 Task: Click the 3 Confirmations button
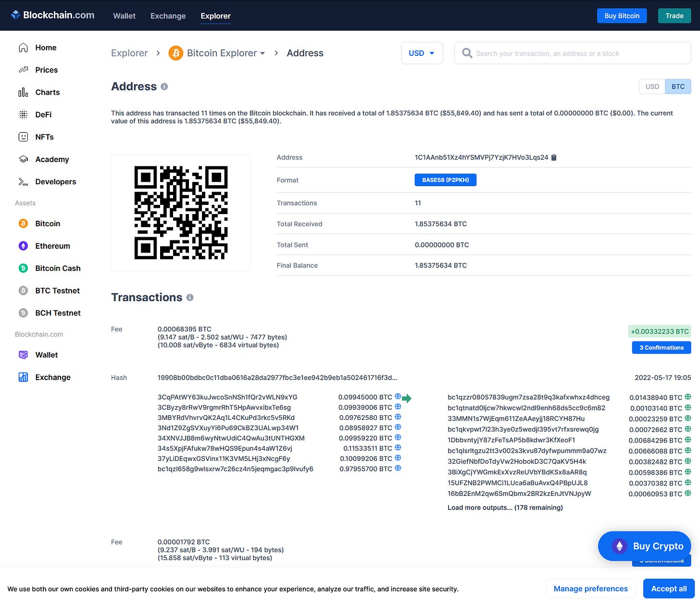coord(661,348)
